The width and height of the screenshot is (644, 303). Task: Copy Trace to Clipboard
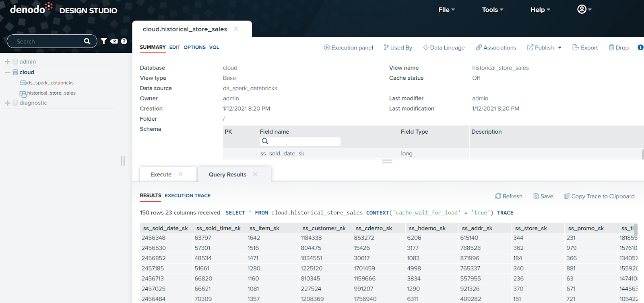(599, 196)
